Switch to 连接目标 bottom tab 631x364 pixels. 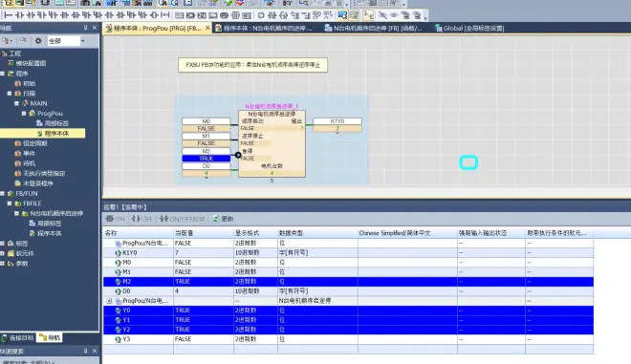click(18, 337)
